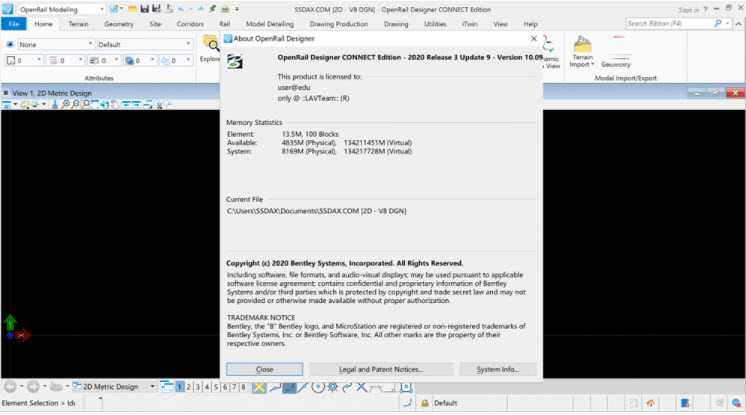Click the undo arrow in title bar
Image resolution: width=746 pixels, height=415 pixels.
click(x=181, y=9)
